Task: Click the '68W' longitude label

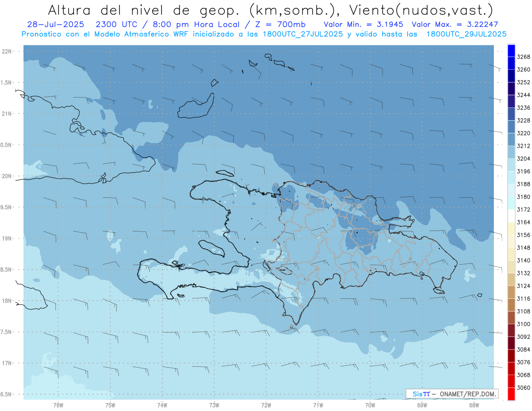Action: (474, 404)
